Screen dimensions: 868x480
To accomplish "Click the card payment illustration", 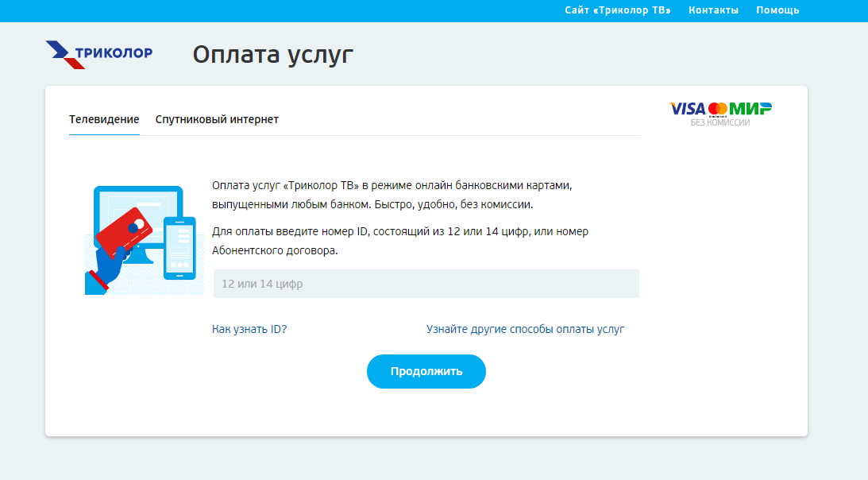I will [x=144, y=240].
